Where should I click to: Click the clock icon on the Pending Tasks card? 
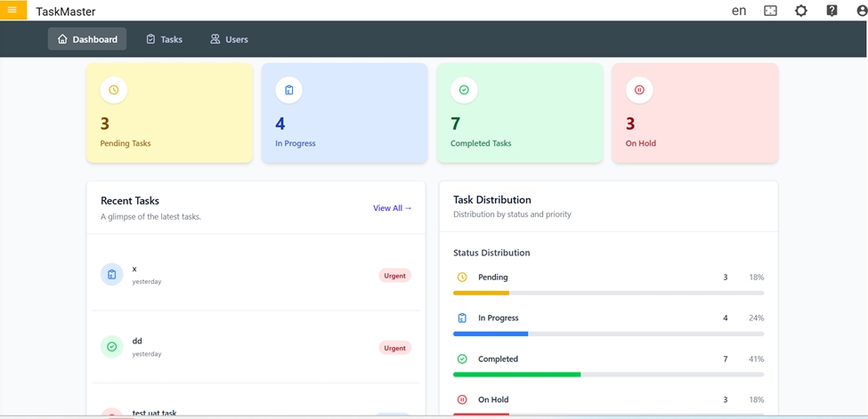(x=114, y=90)
